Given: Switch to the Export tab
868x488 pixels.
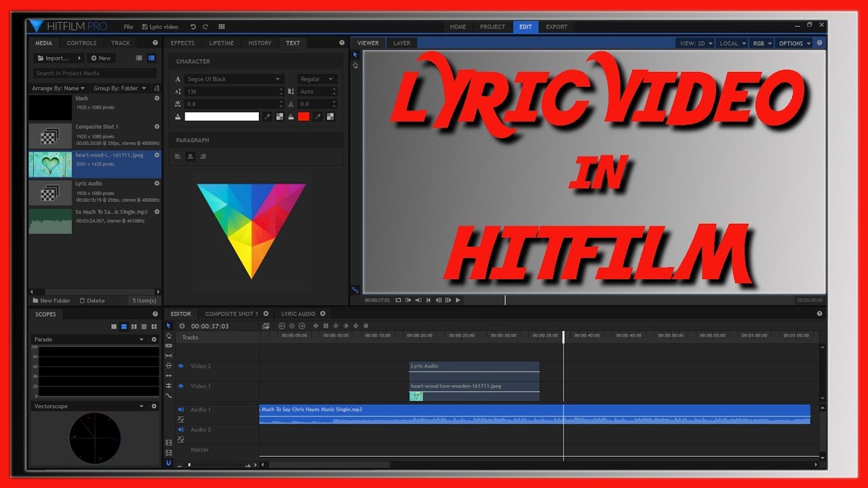Looking at the screenshot, I should click(x=557, y=27).
